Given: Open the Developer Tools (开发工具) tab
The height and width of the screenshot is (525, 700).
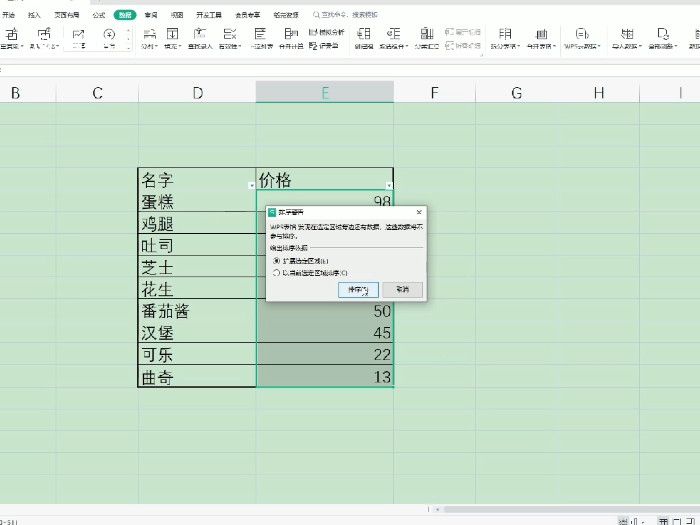Looking at the screenshot, I should click(209, 15).
